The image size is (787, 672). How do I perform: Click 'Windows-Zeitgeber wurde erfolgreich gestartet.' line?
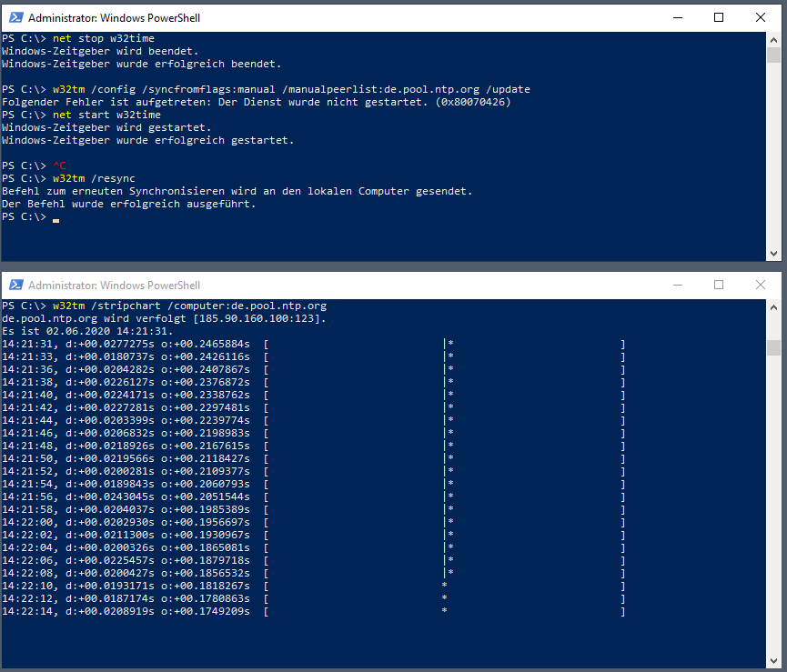[x=147, y=140]
